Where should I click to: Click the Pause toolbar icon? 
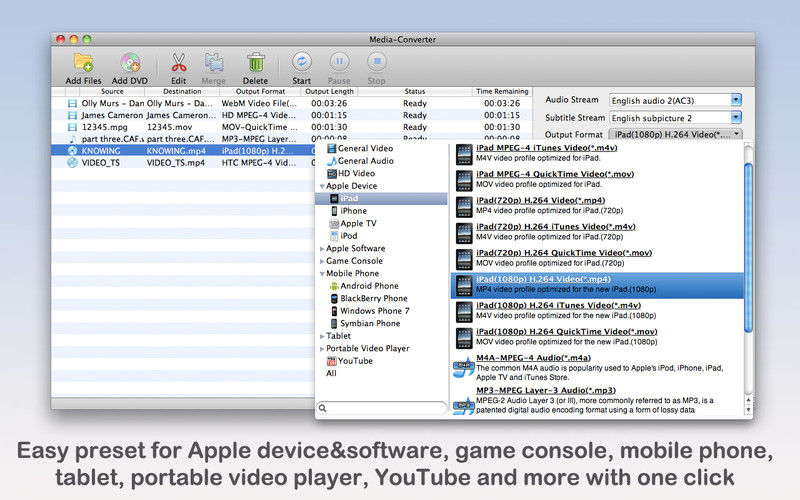(339, 62)
